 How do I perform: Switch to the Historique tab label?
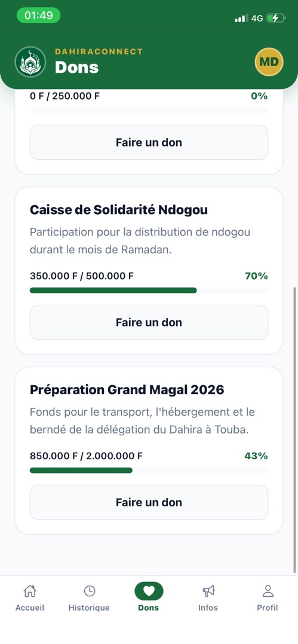(89, 608)
